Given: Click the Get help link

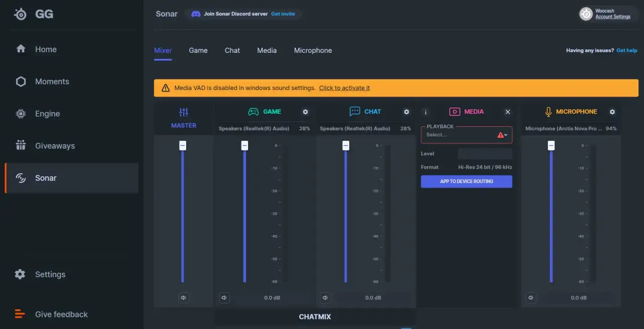Looking at the screenshot, I should click(x=627, y=50).
